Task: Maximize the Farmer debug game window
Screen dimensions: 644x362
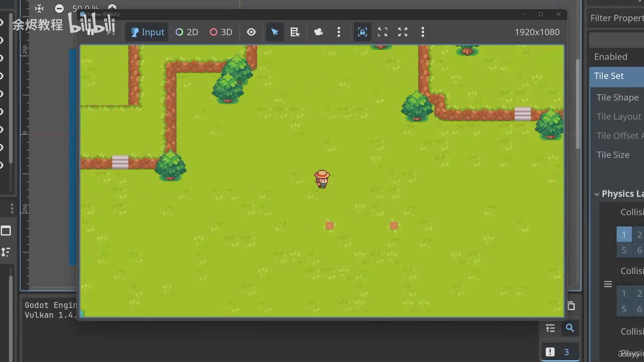Action: pos(540,14)
